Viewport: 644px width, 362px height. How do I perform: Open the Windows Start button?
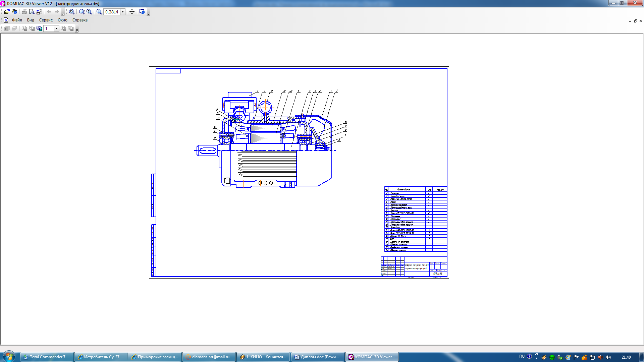click(9, 357)
